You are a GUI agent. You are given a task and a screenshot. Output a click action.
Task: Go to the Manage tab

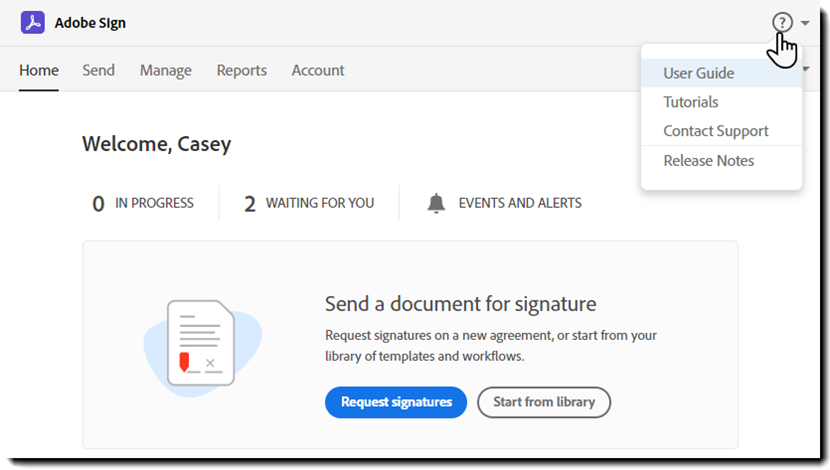[x=166, y=70]
